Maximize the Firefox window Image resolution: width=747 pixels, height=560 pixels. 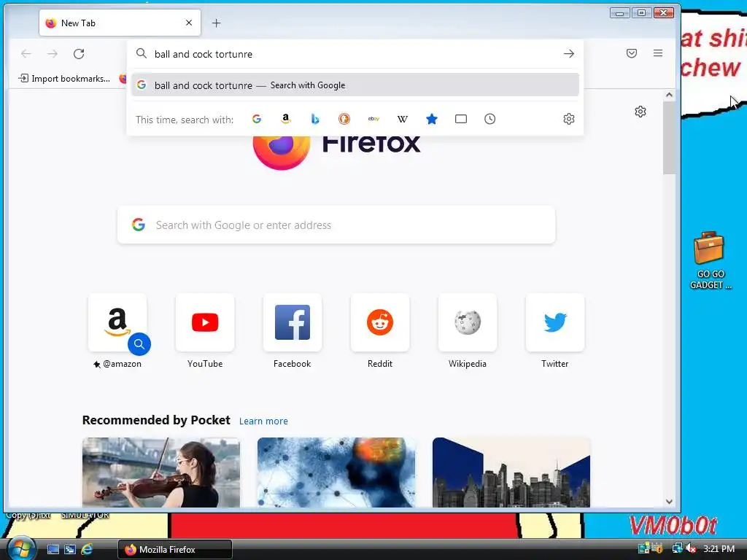click(x=642, y=13)
